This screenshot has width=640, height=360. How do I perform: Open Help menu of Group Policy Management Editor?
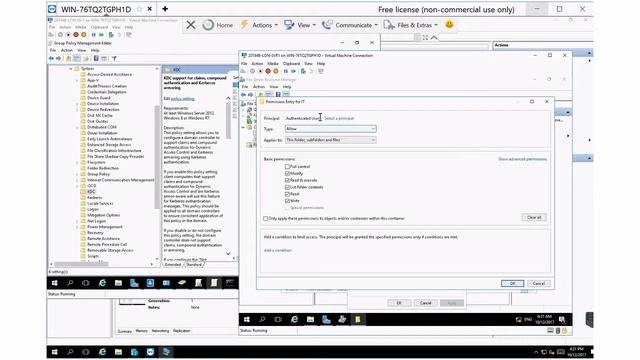click(x=95, y=50)
